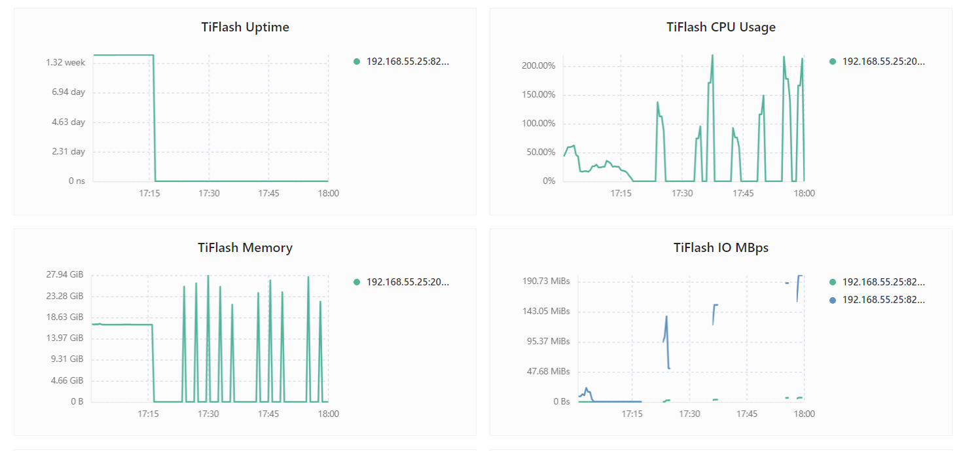Screen dimensions: 980x451
Task: Open the TiFlash CPU Usage panel menu
Action: click(721, 27)
